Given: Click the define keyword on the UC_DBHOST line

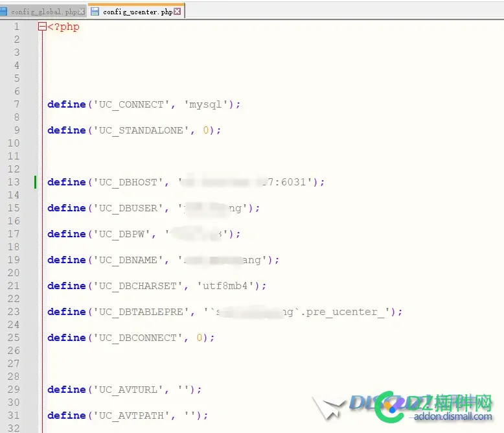Looking at the screenshot, I should point(66,182).
